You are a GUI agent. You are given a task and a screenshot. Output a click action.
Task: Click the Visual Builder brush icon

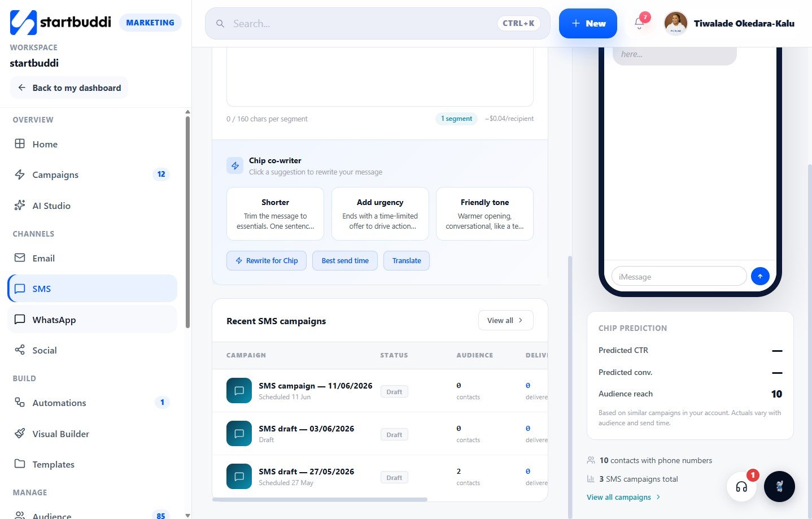point(20,433)
